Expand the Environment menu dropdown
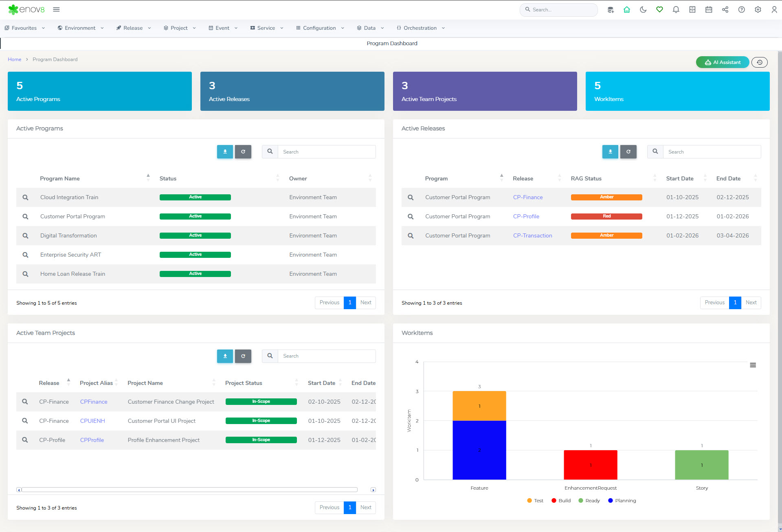The width and height of the screenshot is (782, 532). 81,28
